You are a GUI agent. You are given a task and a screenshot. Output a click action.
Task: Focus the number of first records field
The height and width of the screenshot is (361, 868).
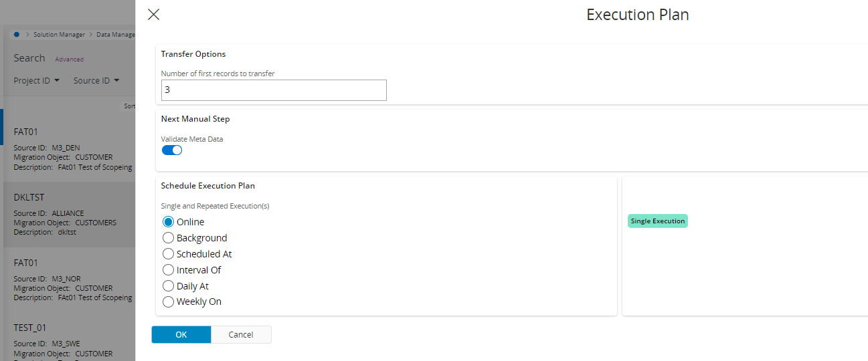click(x=274, y=90)
